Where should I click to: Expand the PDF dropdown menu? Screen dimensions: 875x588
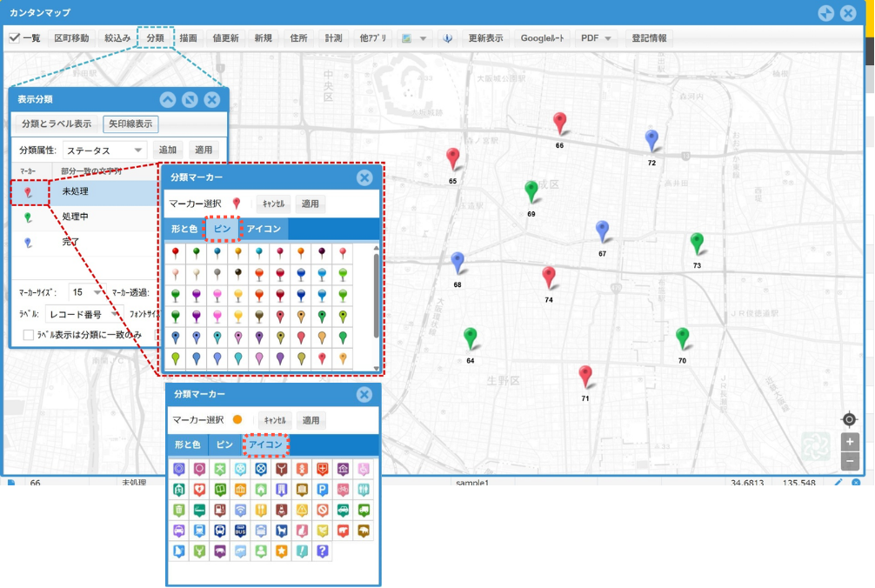tap(597, 38)
